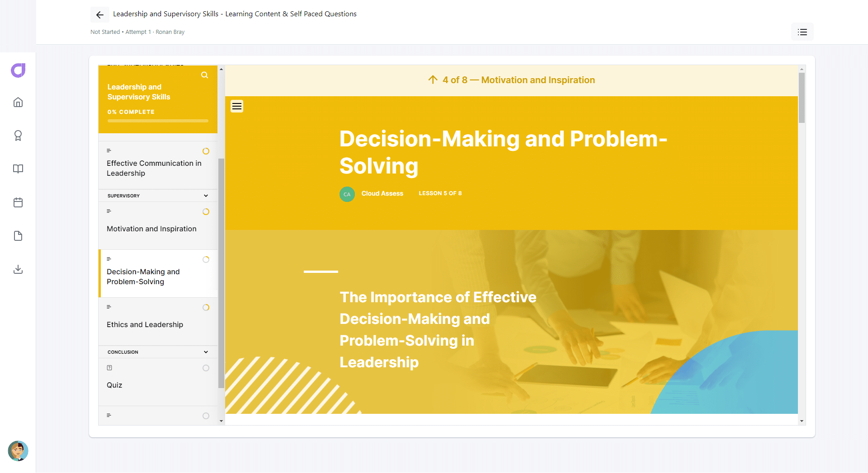Open the Home icon in left sidebar
This screenshot has width=868, height=473.
[18, 102]
